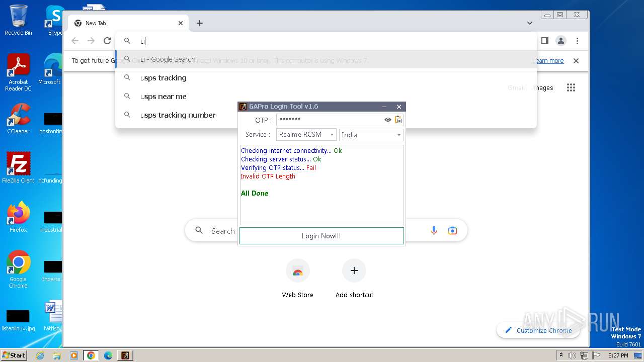644x362 pixels.
Task: Open the Firefox desktop icon
Action: click(x=18, y=217)
